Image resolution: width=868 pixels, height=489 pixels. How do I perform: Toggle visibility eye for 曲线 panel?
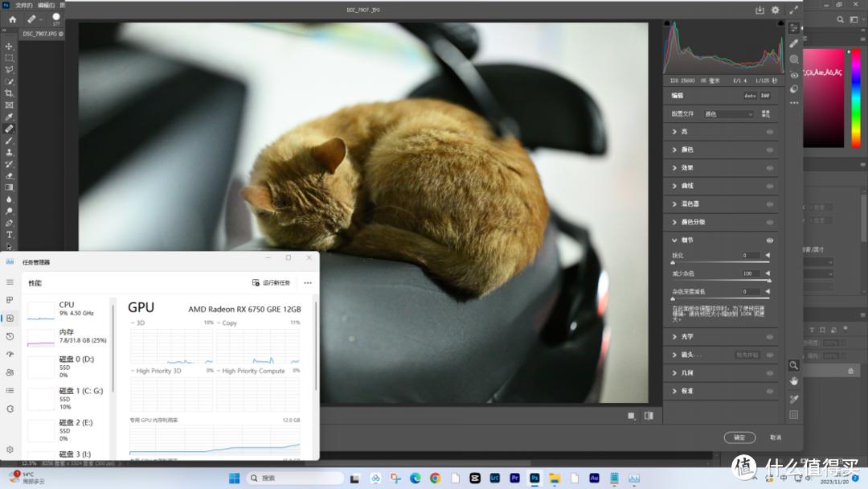click(769, 186)
